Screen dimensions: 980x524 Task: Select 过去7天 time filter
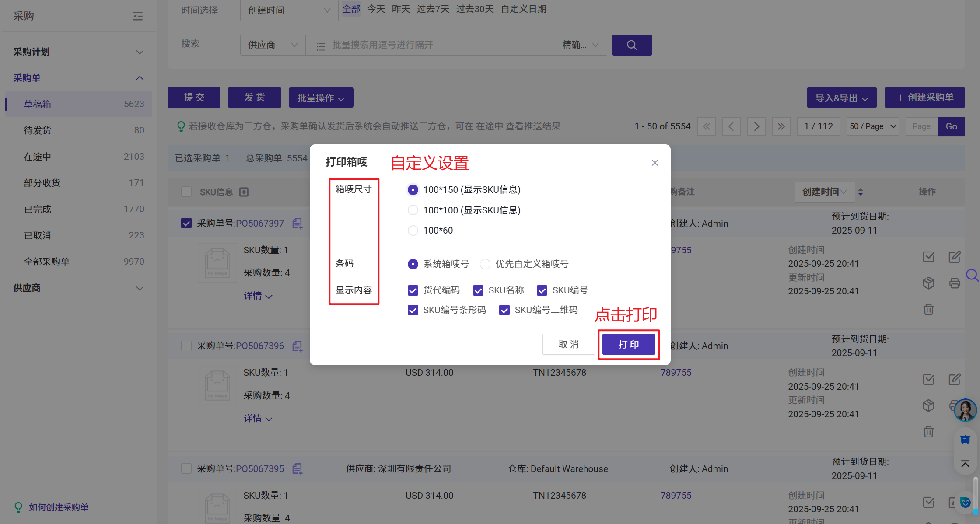(433, 9)
